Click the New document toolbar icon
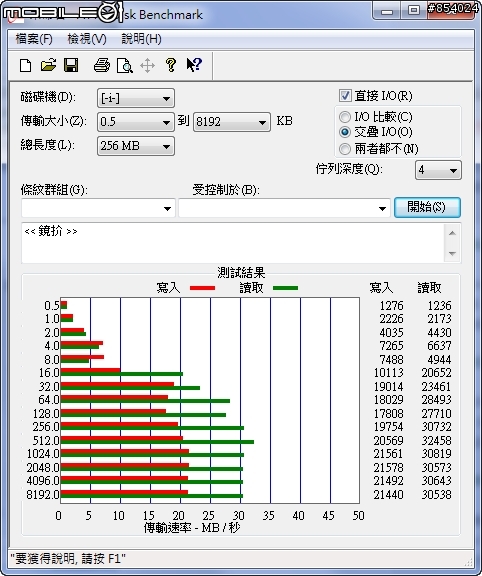The image size is (482, 576). pos(25,66)
